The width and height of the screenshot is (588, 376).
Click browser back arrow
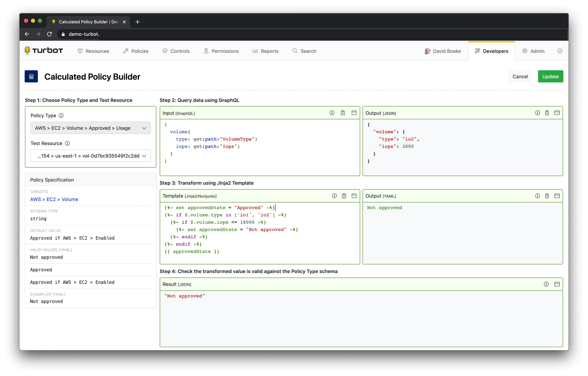(27, 34)
